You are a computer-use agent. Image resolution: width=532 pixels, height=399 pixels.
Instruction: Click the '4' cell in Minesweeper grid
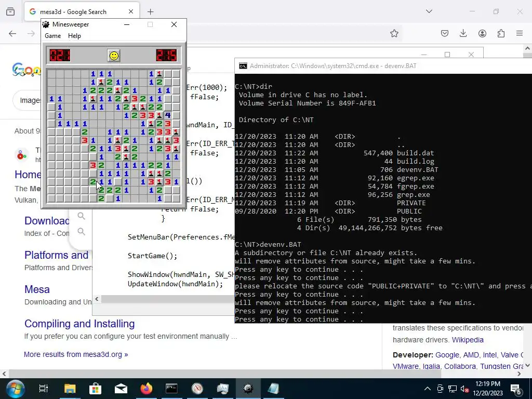coord(168,115)
